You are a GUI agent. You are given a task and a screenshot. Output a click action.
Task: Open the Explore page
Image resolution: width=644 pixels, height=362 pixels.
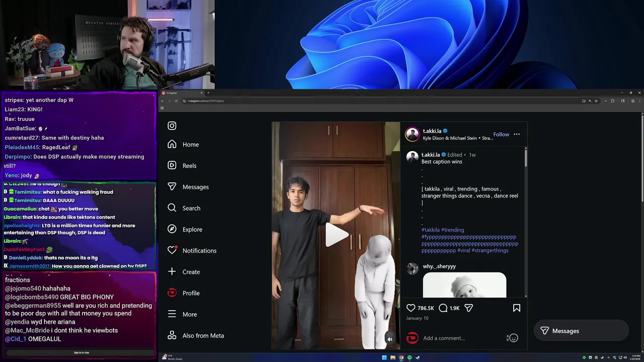(x=185, y=229)
